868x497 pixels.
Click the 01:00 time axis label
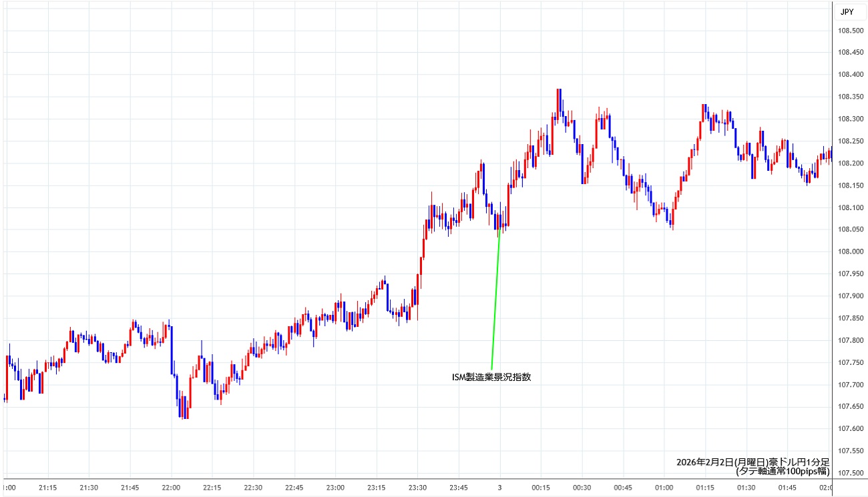(664, 488)
